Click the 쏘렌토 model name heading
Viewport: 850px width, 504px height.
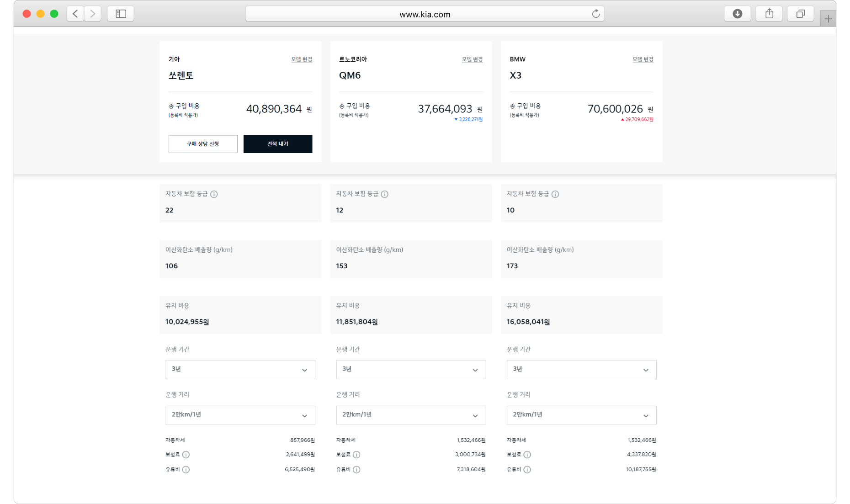[181, 75]
